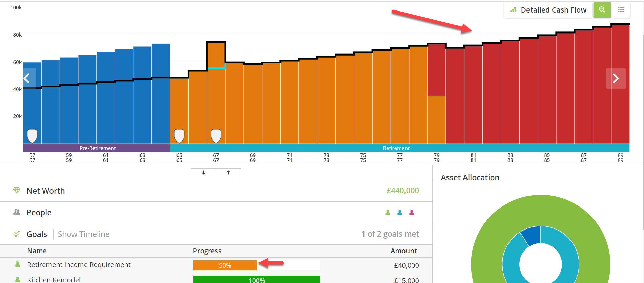Click the '1 of 2 goals met' text
The width and height of the screenshot is (644, 283).
pyautogui.click(x=390, y=234)
